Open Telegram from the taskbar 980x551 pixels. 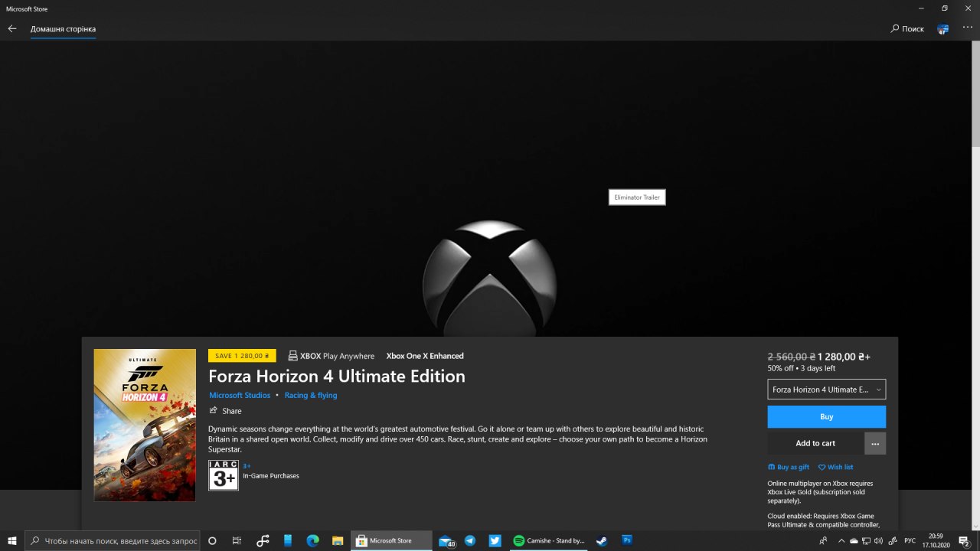point(470,540)
